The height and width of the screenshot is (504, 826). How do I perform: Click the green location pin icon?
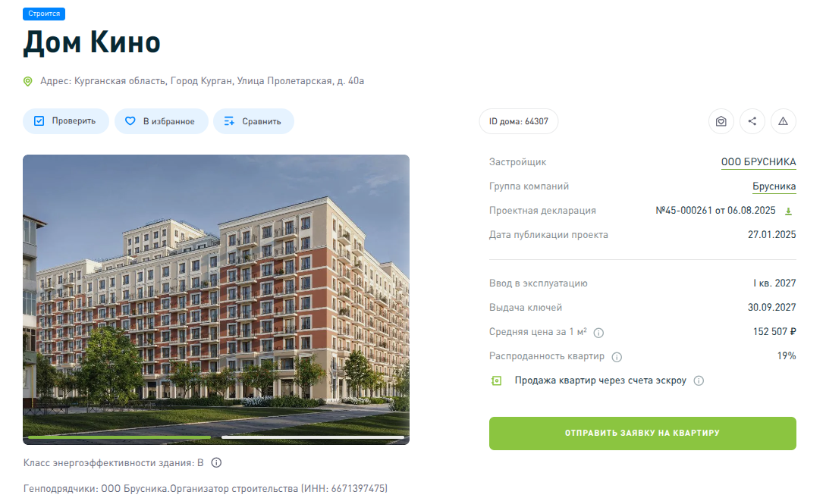click(x=28, y=81)
